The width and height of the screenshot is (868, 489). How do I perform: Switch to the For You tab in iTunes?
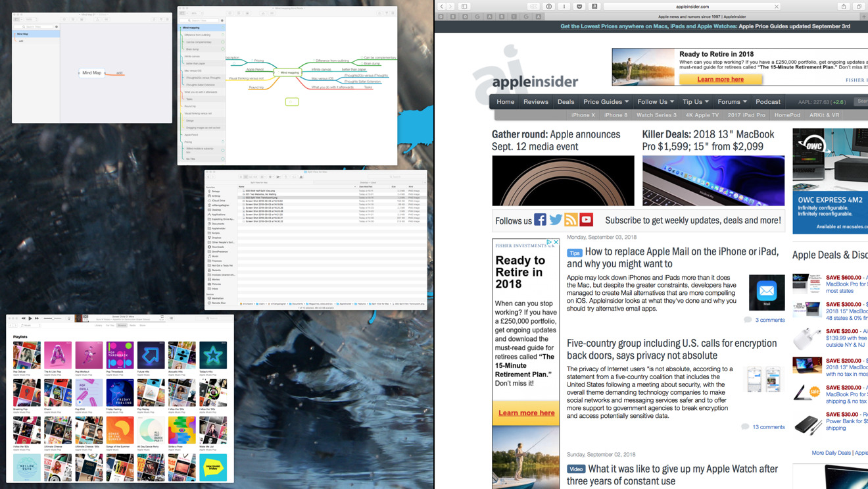click(110, 325)
